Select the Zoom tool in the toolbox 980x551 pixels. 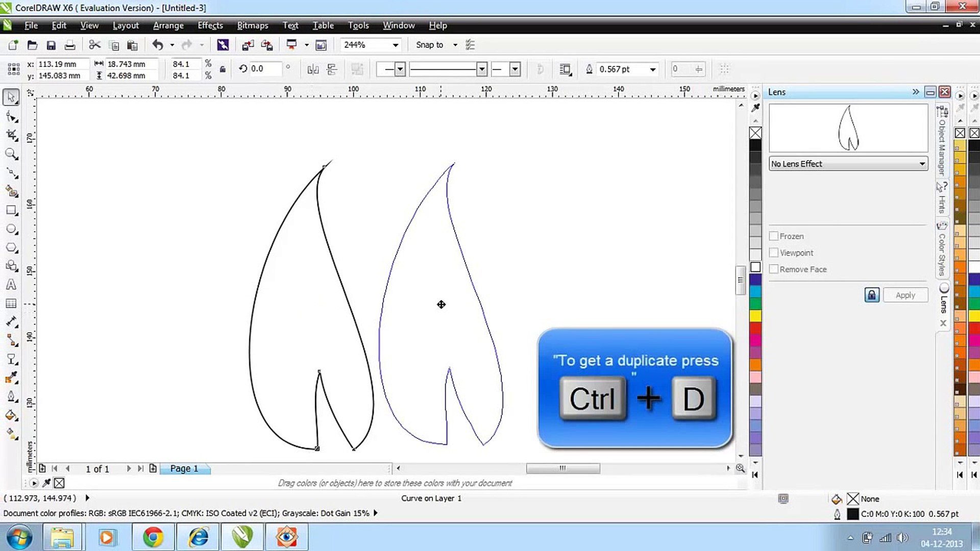click(x=11, y=154)
